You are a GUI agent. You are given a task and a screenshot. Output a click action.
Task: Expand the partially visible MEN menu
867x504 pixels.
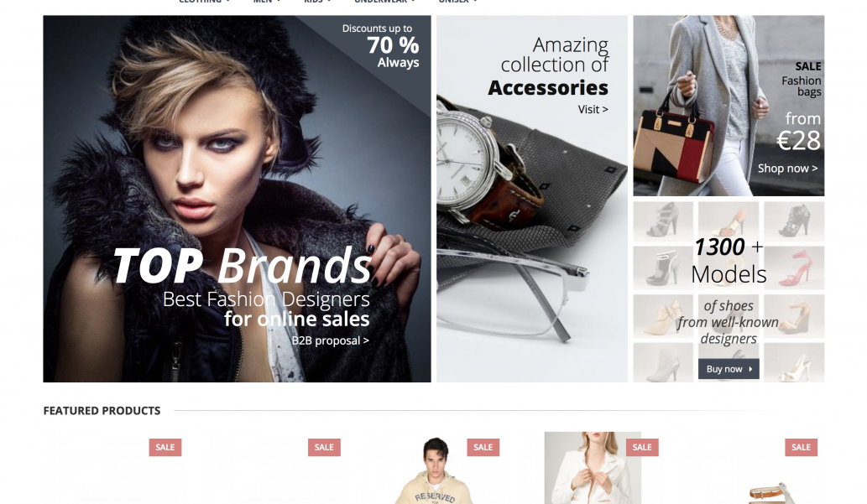pos(267,2)
